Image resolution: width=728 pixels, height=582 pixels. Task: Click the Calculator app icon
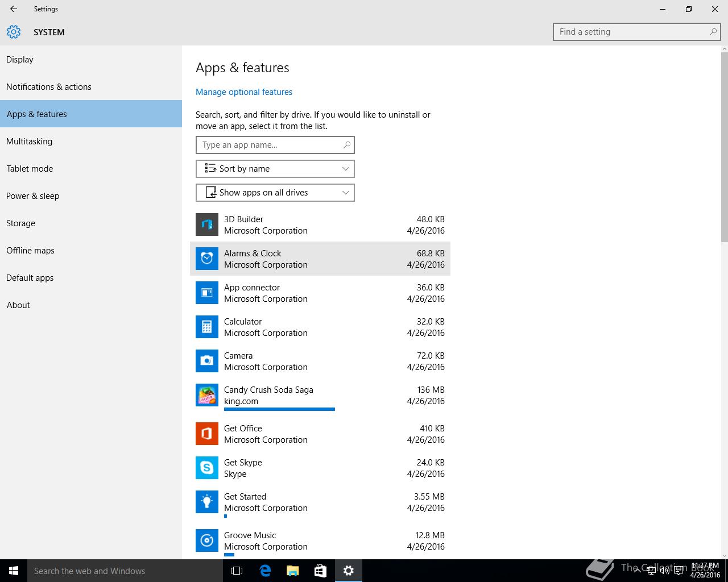[x=207, y=327]
